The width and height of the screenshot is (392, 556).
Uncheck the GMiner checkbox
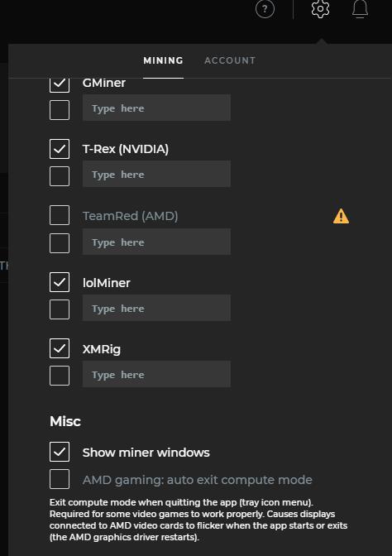point(60,85)
